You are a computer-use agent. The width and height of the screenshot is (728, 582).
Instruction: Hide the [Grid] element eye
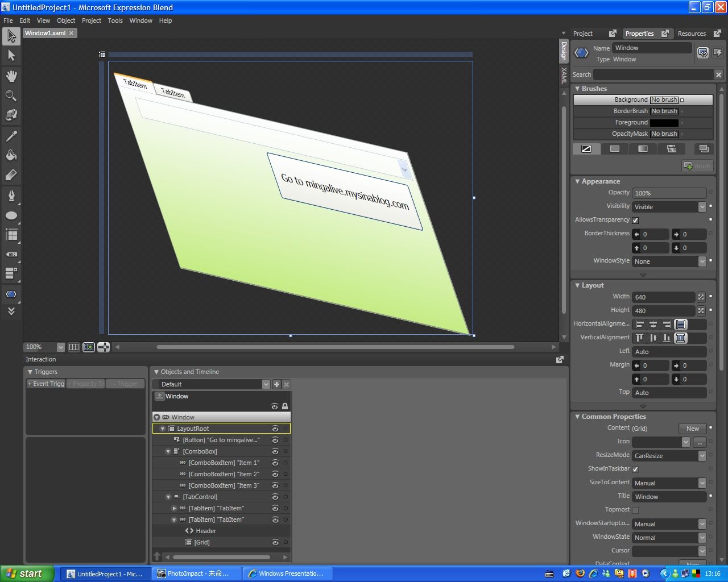[x=275, y=542]
